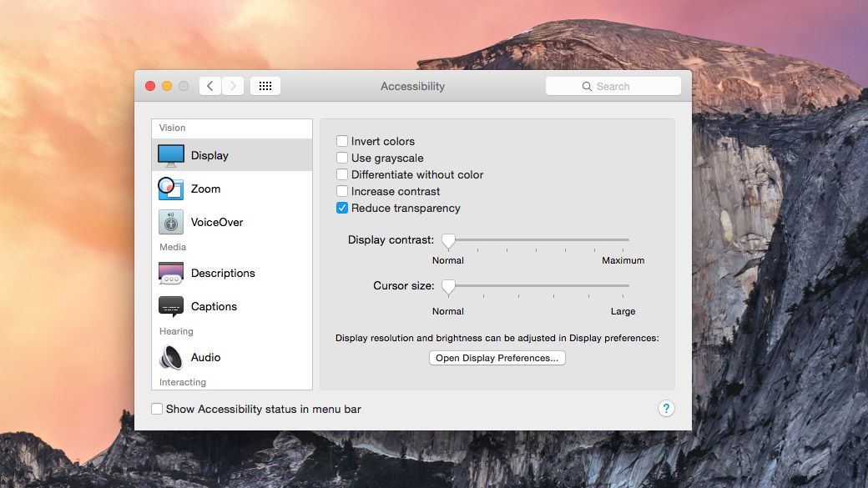Click the search magnifier icon
The height and width of the screenshot is (488, 868).
point(588,86)
